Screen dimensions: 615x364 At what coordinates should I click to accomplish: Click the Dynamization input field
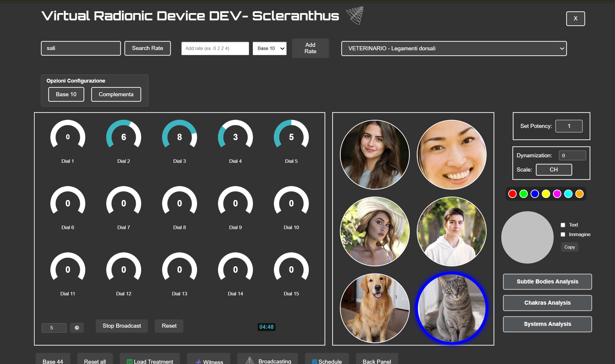[x=572, y=156]
